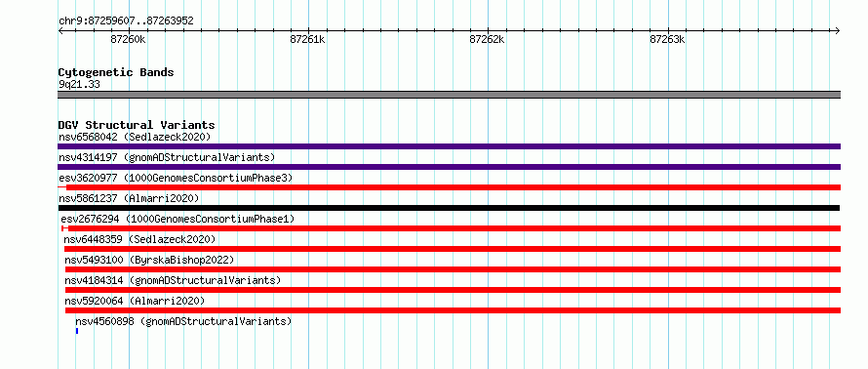Click the Cytogenetic Bands track title

(x=116, y=72)
